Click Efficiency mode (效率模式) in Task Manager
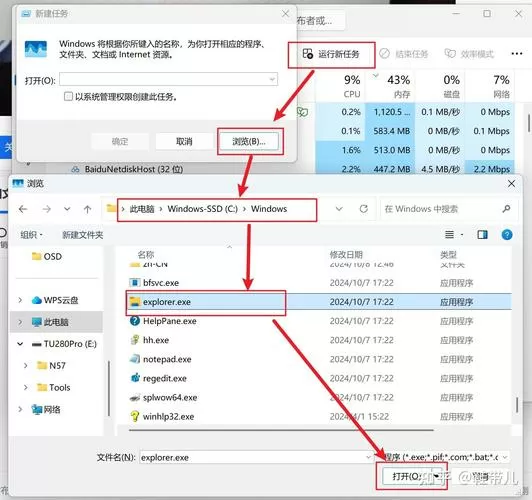 tap(469, 54)
